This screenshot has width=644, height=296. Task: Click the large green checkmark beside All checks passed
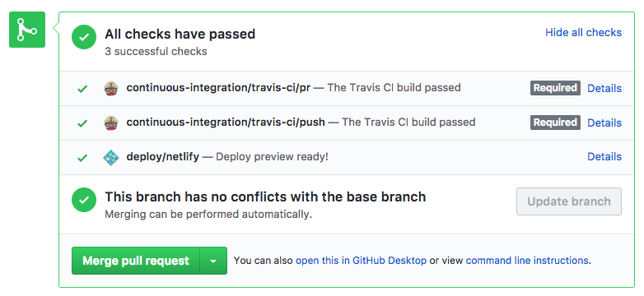(84, 37)
